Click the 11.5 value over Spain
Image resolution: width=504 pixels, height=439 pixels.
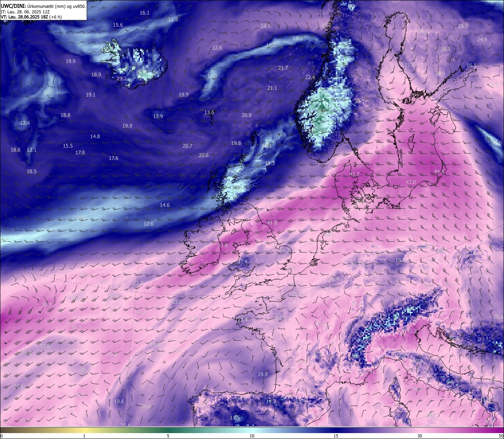point(235,418)
